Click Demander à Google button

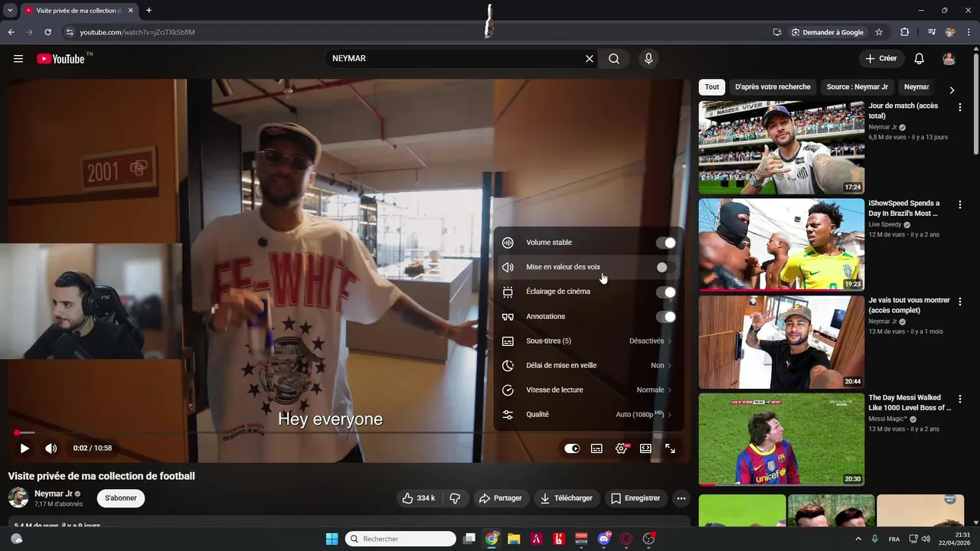point(828,32)
